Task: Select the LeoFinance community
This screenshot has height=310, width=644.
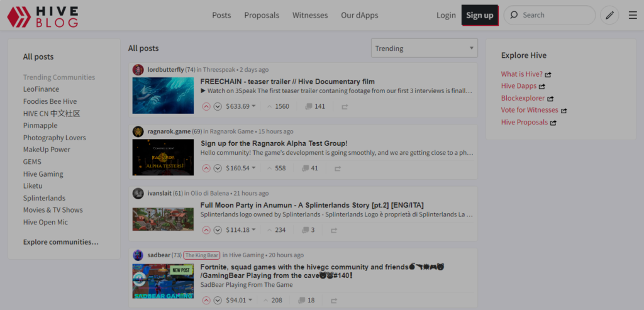Action: click(41, 89)
